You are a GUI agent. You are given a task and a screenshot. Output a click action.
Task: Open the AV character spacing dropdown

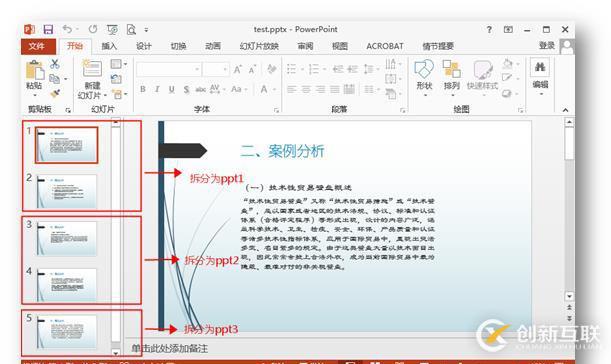[217, 89]
